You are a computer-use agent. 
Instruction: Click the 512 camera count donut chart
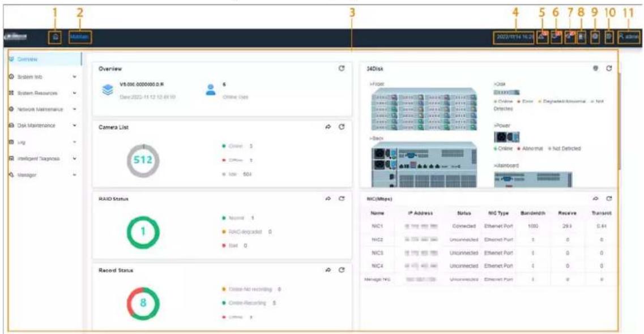143,160
